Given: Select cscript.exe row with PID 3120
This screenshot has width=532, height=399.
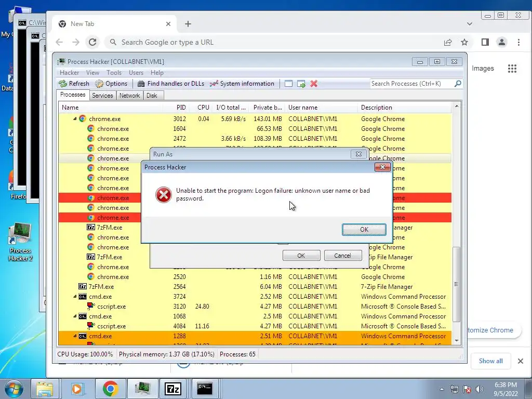Looking at the screenshot, I should (255, 307).
